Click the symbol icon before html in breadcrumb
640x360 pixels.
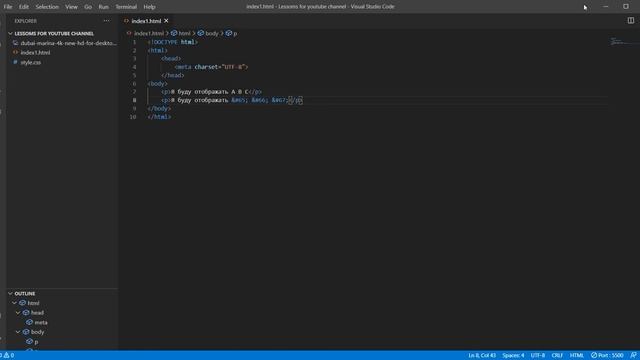[174, 33]
